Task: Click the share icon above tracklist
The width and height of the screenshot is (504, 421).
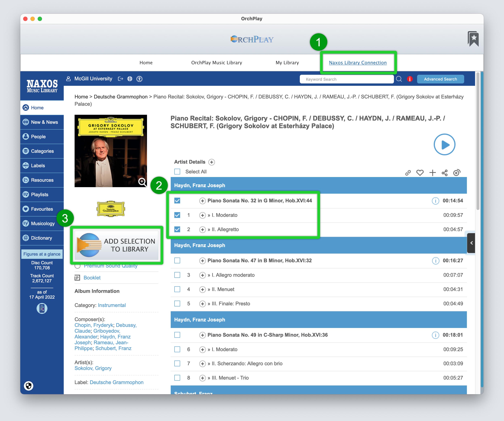Action: (444, 173)
